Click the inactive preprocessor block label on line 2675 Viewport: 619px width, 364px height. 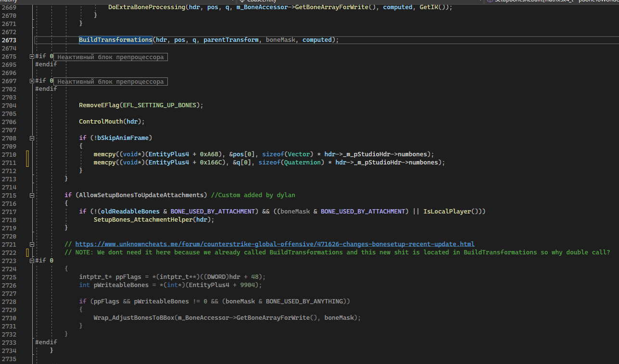110,57
